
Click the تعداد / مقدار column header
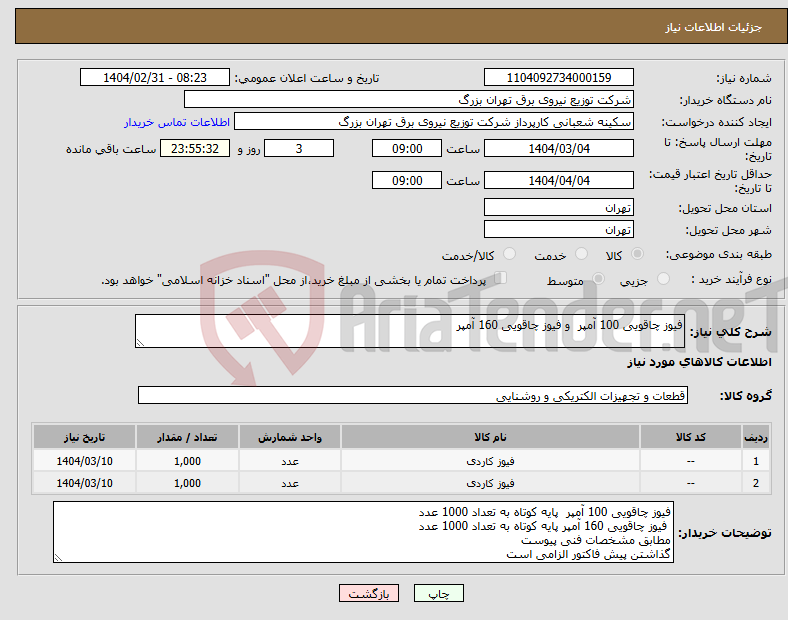point(187,437)
